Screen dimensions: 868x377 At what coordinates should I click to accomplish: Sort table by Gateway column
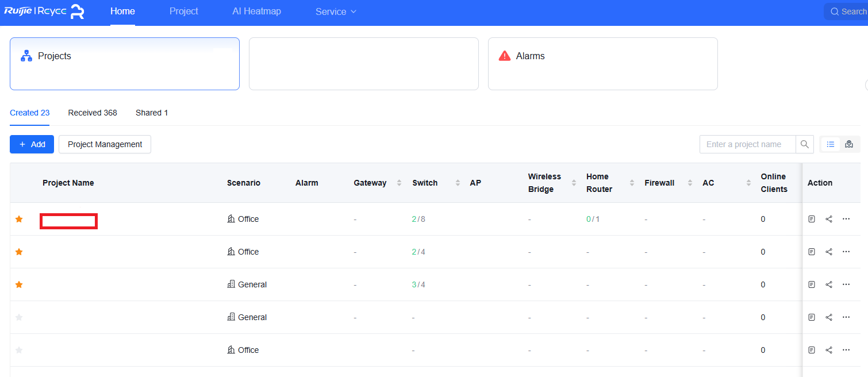[x=400, y=183]
